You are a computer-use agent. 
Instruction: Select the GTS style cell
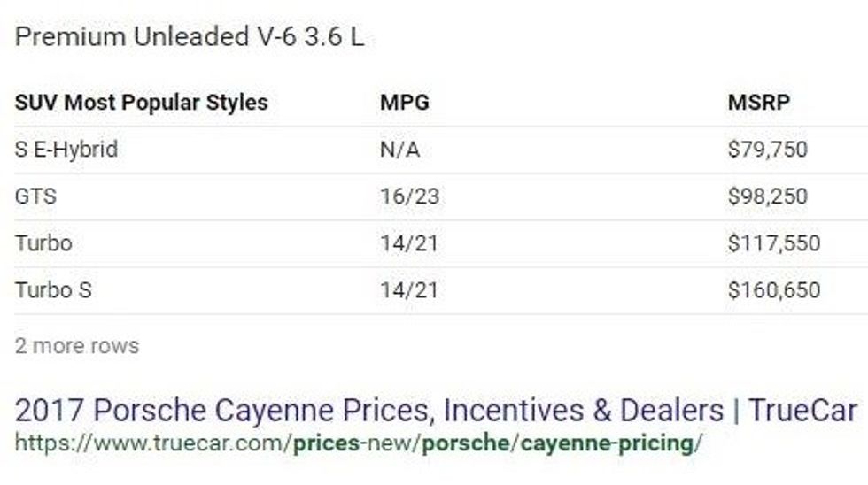pos(35,196)
